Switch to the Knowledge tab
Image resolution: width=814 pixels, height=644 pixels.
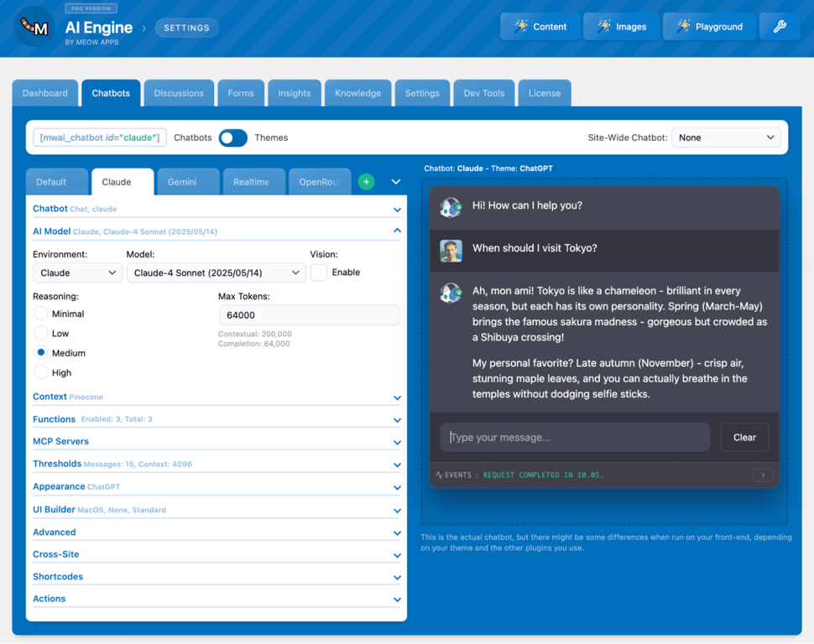point(357,93)
